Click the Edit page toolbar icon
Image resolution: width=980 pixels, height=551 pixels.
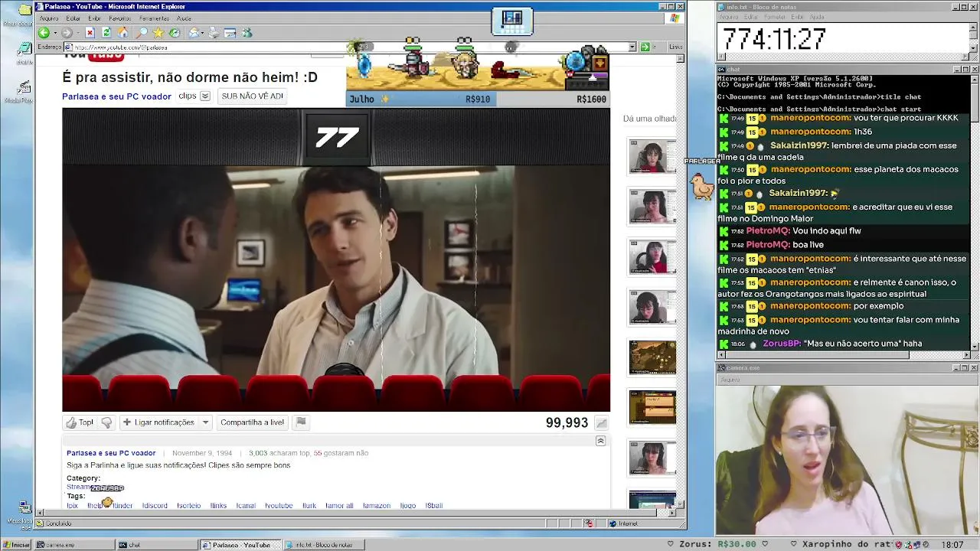point(230,33)
